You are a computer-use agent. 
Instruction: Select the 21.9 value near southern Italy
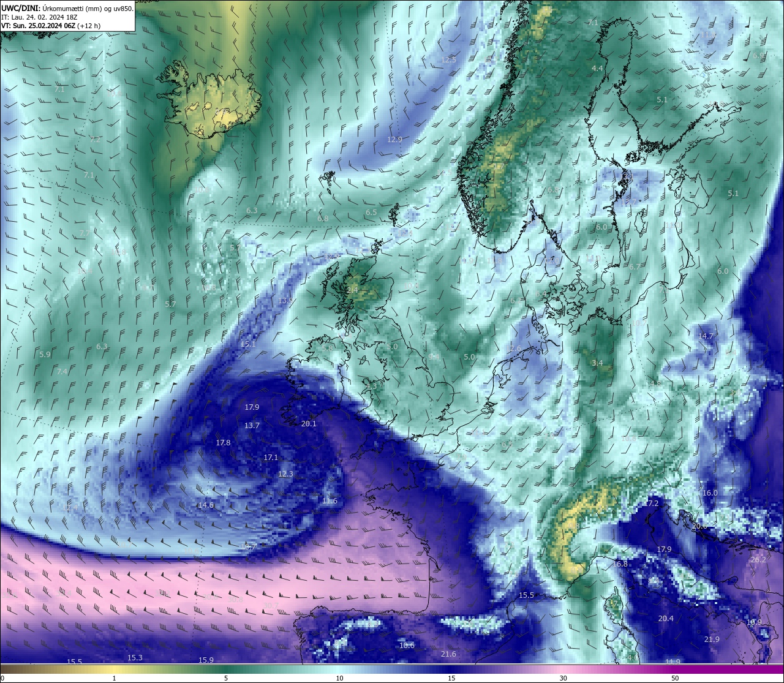click(712, 640)
